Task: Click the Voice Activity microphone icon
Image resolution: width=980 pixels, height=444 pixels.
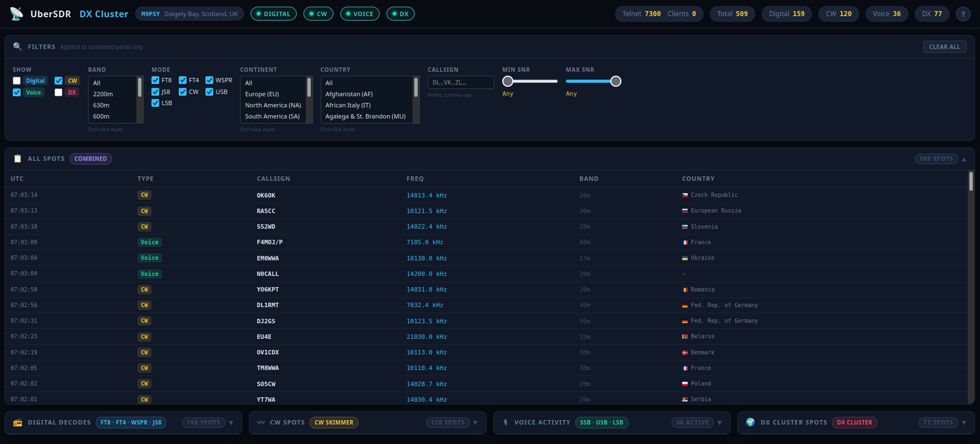Action: click(506, 422)
